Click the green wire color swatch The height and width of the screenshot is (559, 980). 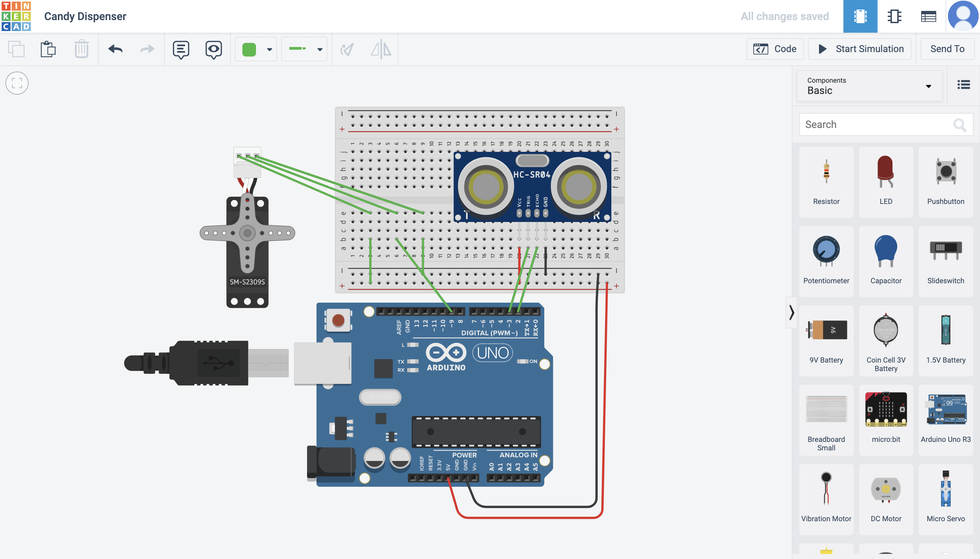249,49
